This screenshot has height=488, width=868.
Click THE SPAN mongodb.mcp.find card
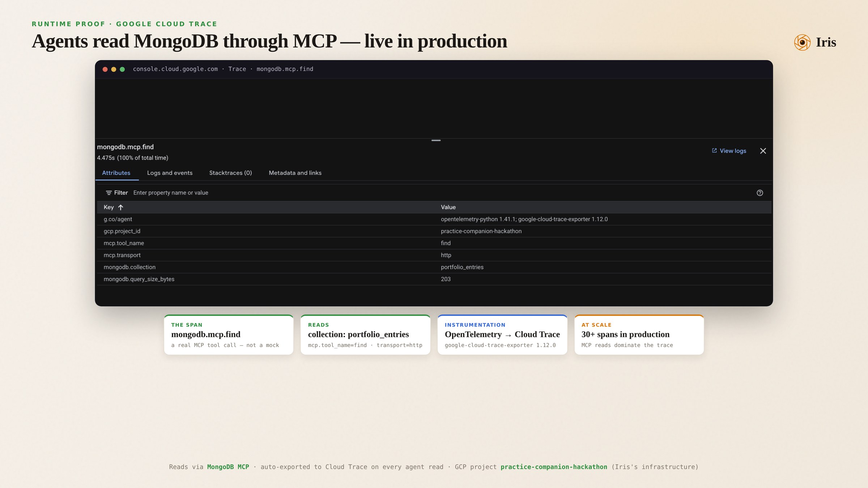point(229,335)
